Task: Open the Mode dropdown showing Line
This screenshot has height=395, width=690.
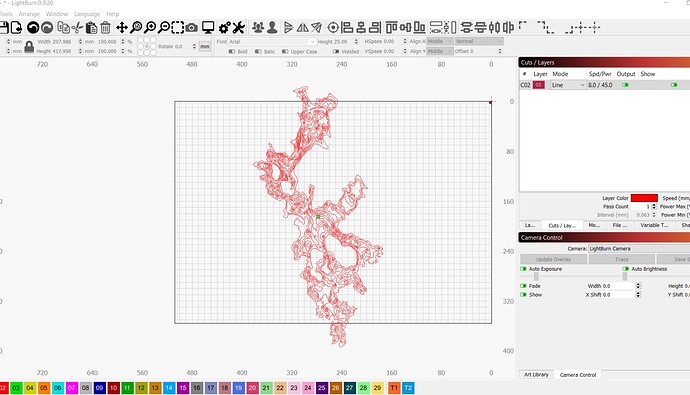Action: 568,85
